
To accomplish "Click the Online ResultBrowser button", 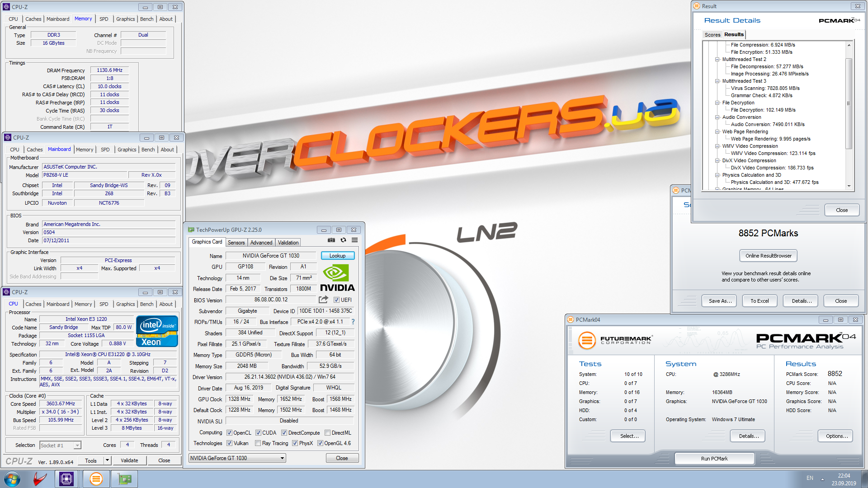I will click(x=768, y=256).
